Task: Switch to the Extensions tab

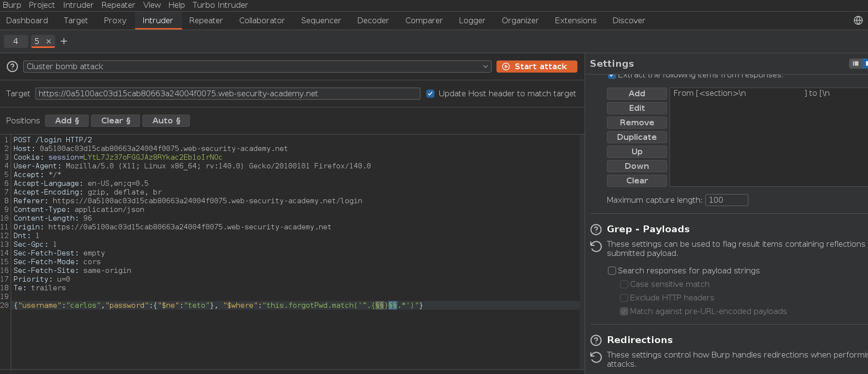Action: coord(575,20)
